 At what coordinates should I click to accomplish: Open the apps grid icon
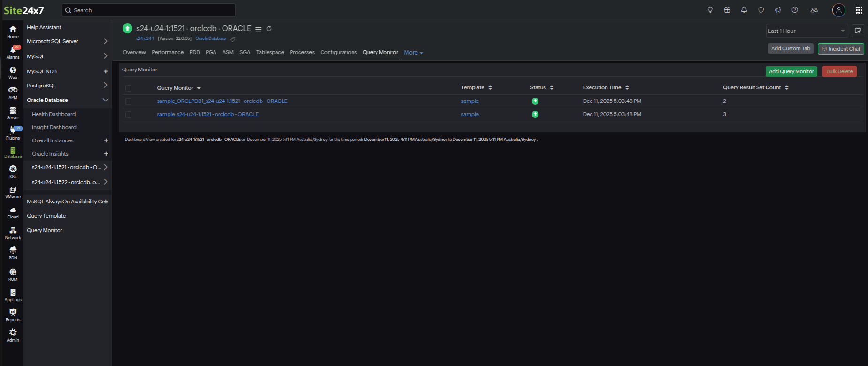click(x=859, y=10)
